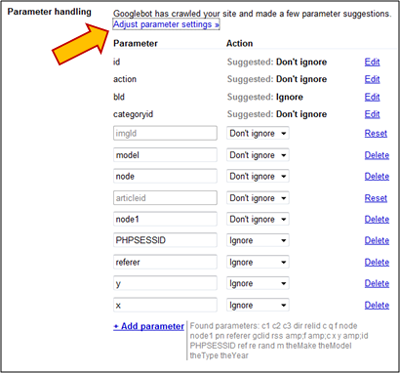Image resolution: width=400 pixels, height=373 pixels.
Task: Delete the node1 parameter
Action: [377, 219]
